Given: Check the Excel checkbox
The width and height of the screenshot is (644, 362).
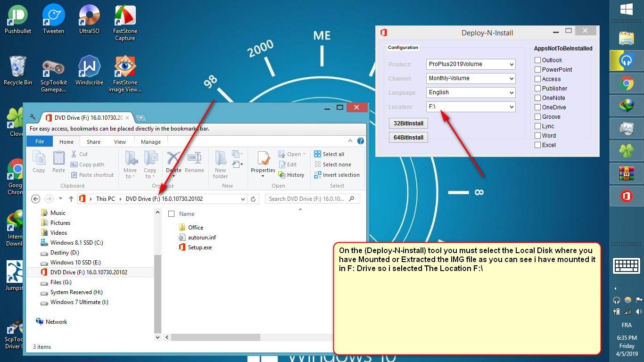Looking at the screenshot, I should (537, 145).
